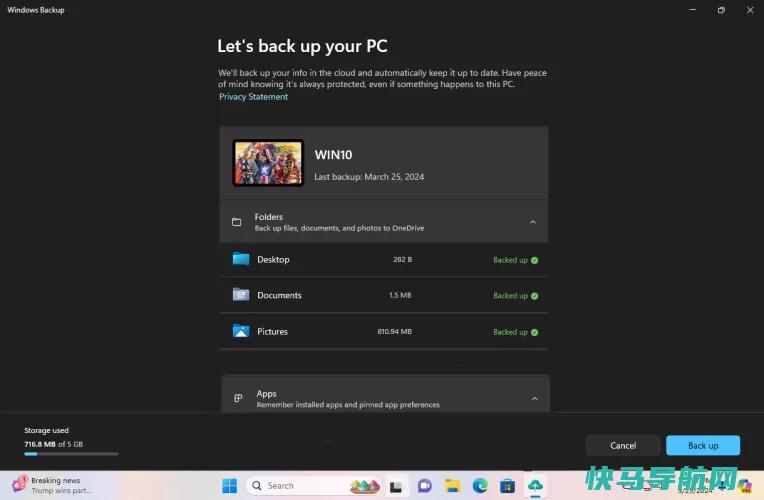Open the Breaking news widget

point(52,485)
